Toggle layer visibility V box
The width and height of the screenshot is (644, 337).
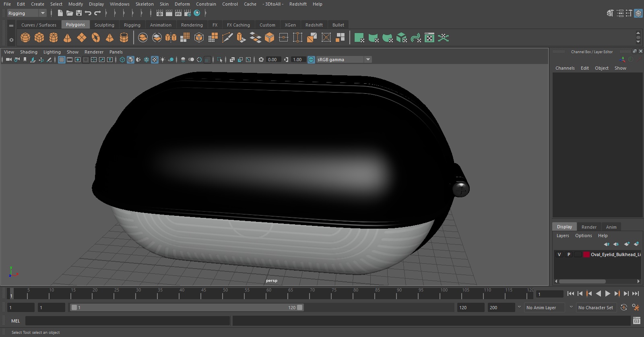pos(559,254)
